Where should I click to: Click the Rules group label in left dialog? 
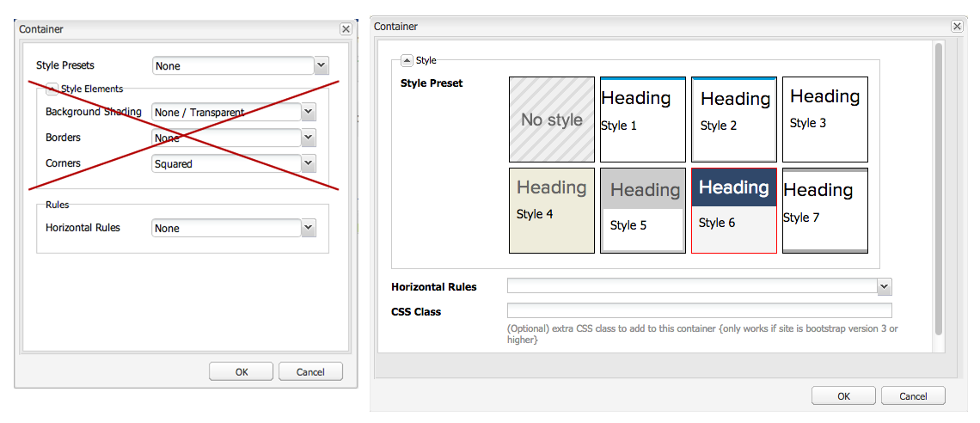coord(58,205)
